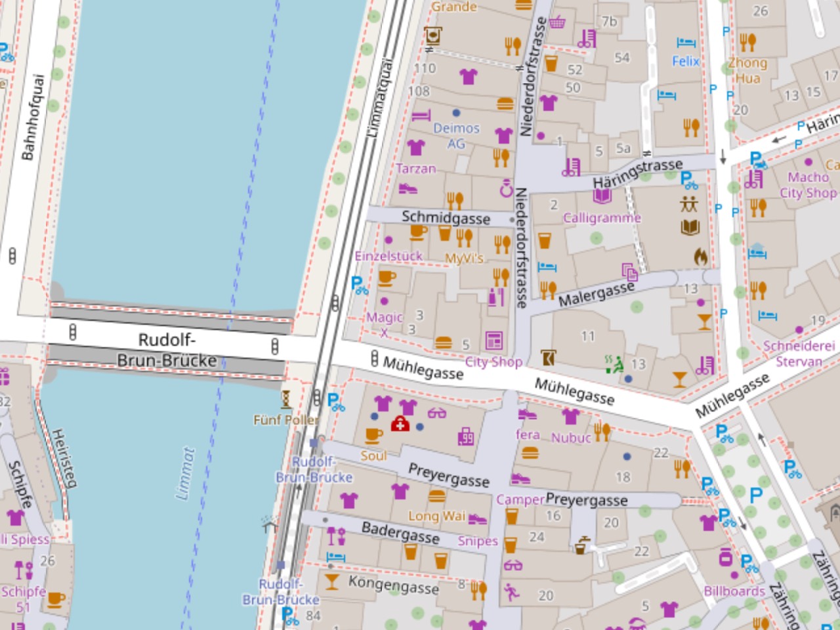
Task: Click the Long Wai restaurant label
Action: (x=436, y=516)
